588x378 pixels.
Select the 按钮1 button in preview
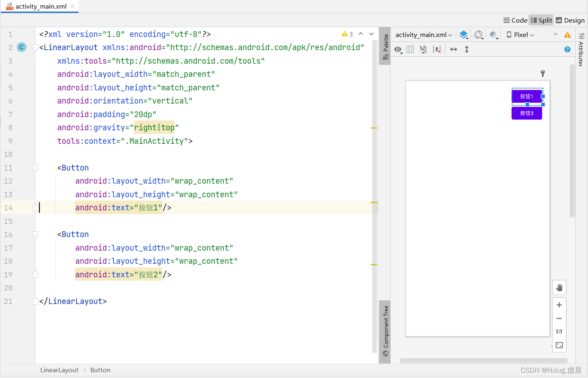click(x=527, y=97)
